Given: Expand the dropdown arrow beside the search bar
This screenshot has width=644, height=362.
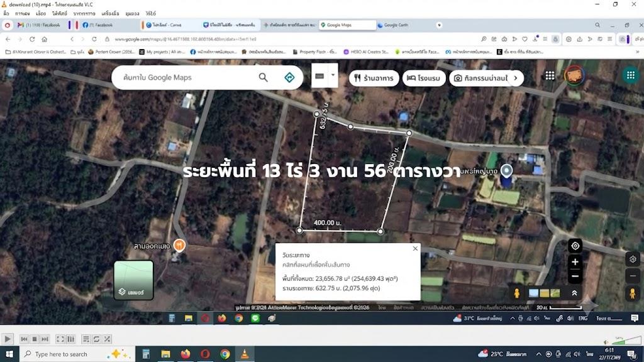Looking at the screenshot, I should pyautogui.click(x=333, y=75).
